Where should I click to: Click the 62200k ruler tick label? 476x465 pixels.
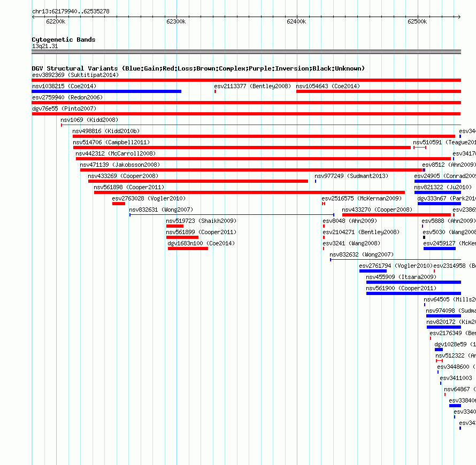56,21
